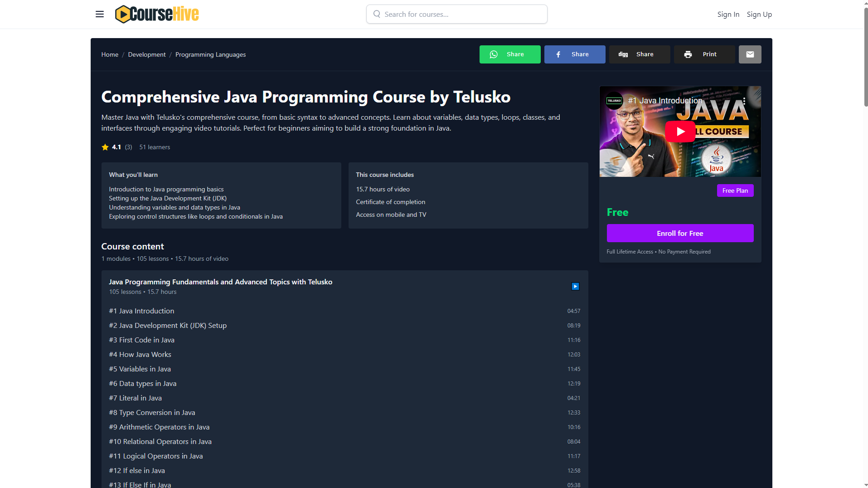The image size is (868, 488).
Task: Play the Java Introduction preview video
Action: click(680, 132)
